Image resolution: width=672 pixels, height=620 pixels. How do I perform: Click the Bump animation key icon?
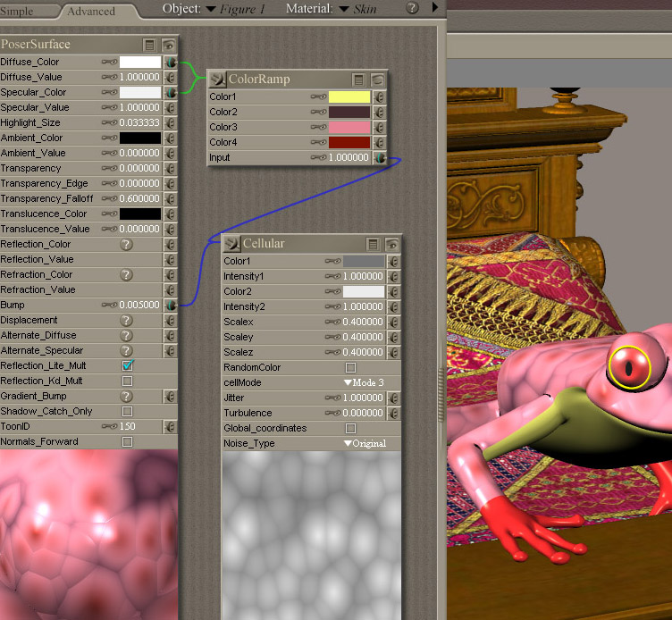(109, 305)
